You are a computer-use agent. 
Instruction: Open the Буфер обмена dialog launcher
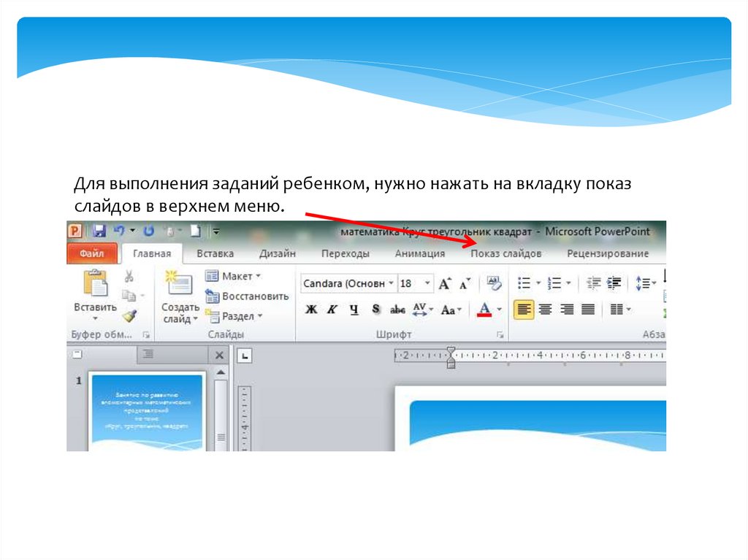(x=146, y=335)
